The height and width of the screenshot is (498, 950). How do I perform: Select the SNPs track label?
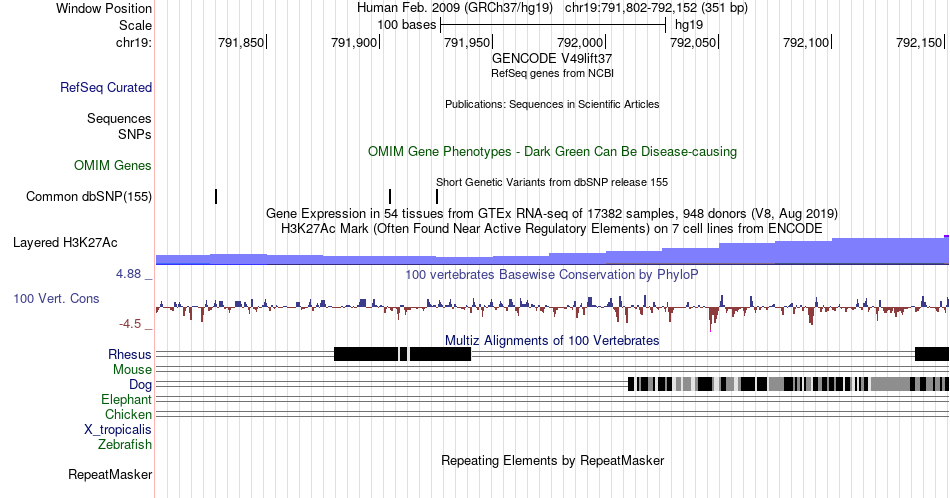click(135, 134)
